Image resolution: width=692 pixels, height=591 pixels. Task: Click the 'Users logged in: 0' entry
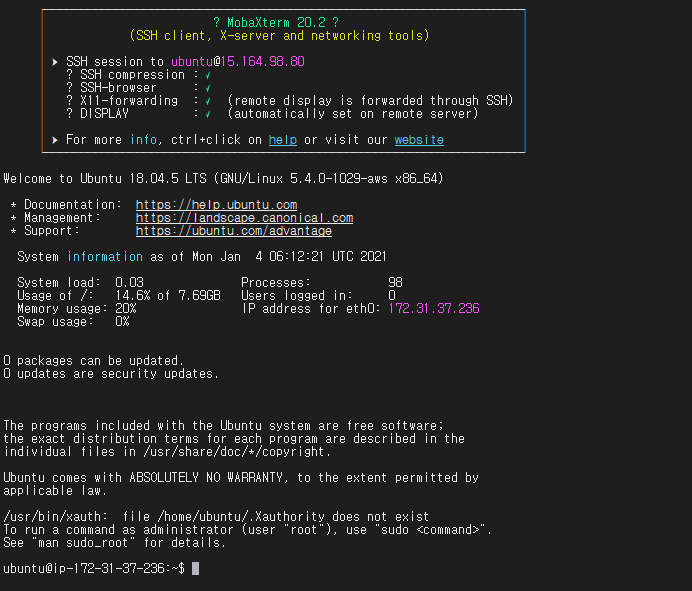pos(319,296)
